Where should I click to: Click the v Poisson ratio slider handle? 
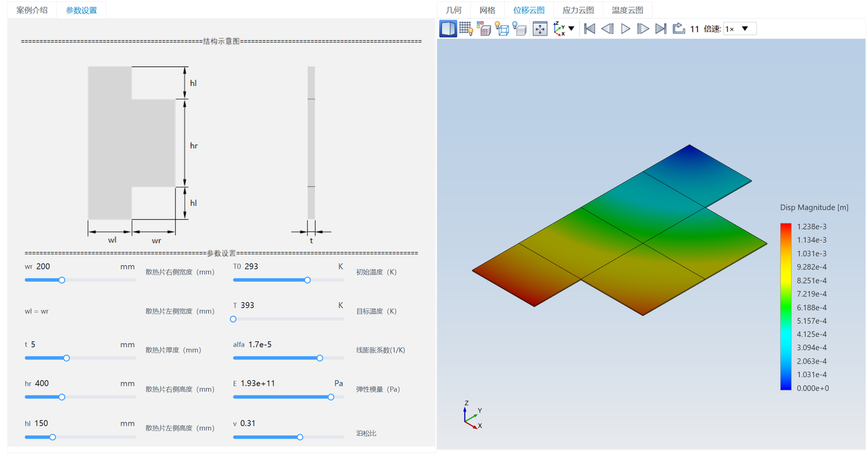point(300,437)
